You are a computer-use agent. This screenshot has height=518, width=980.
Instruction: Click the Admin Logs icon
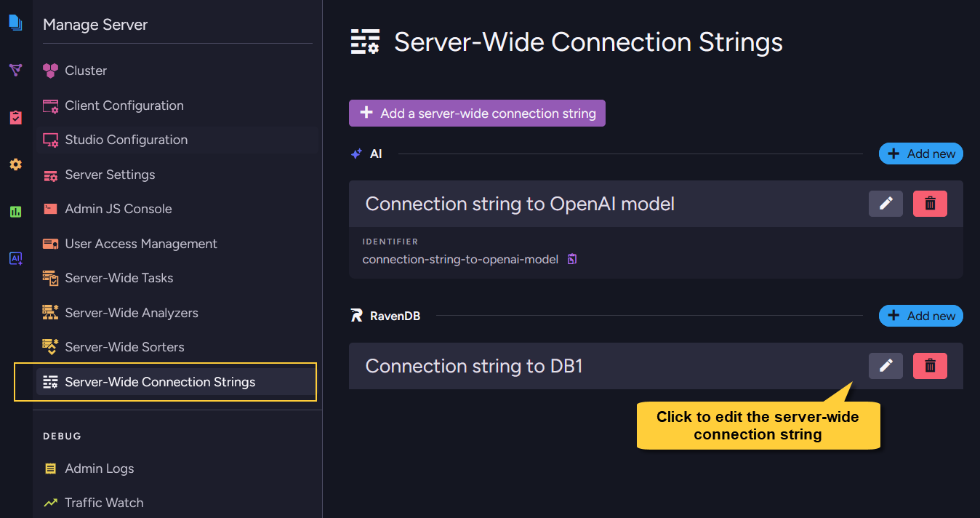tap(50, 469)
